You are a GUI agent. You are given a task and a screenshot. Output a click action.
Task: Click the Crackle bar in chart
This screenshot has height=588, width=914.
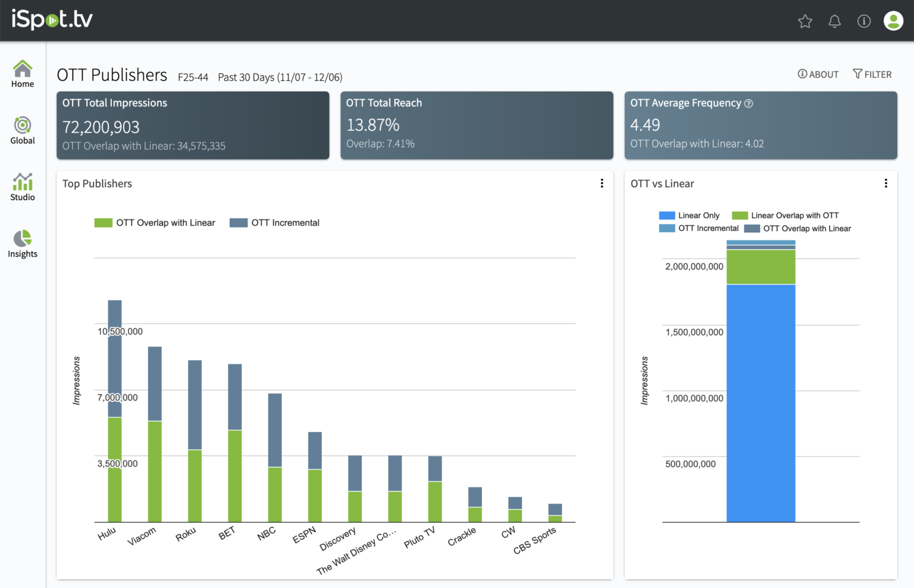click(x=475, y=505)
